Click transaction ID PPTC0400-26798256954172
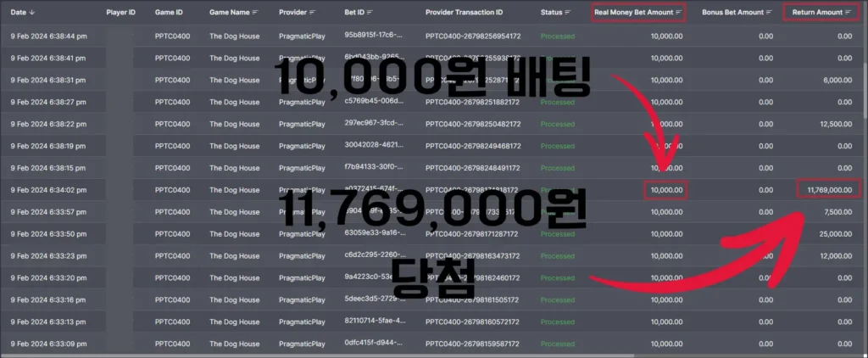Image resolution: width=868 pixels, height=358 pixels. pos(473,36)
